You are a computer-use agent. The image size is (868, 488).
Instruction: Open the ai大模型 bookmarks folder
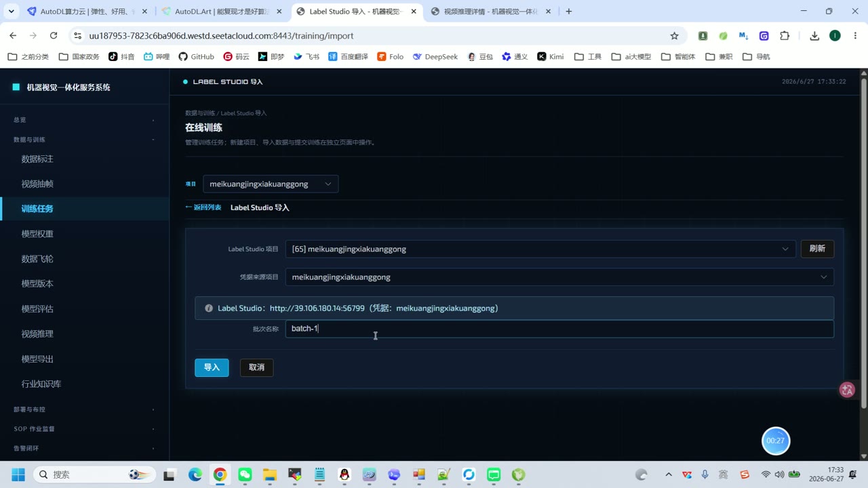click(631, 56)
